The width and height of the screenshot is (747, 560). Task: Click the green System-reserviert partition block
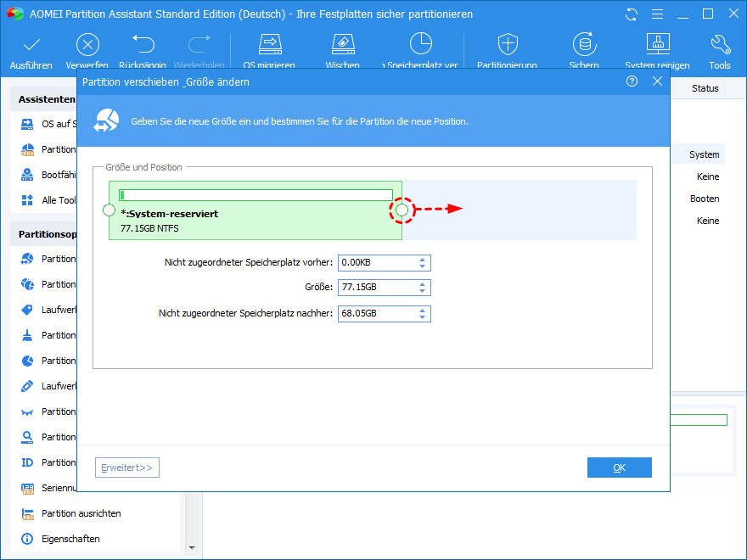tap(256, 210)
